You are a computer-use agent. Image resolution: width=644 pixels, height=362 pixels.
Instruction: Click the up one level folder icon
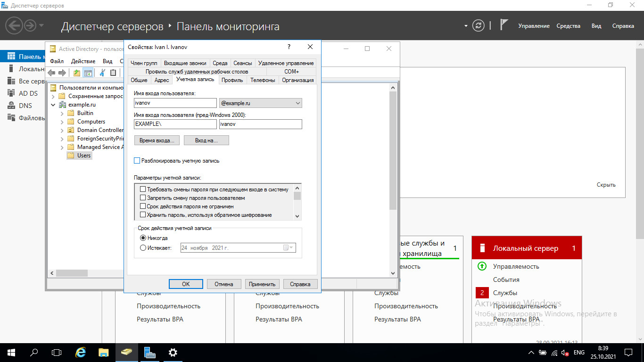pos(77,73)
